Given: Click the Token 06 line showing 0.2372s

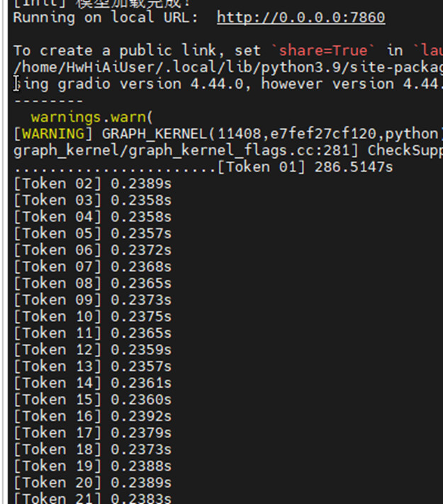Looking at the screenshot, I should [x=92, y=250].
